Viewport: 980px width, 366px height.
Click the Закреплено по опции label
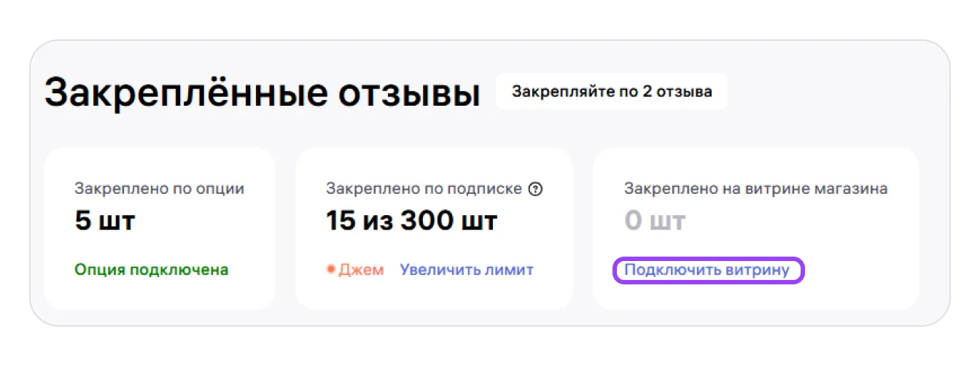point(159,189)
